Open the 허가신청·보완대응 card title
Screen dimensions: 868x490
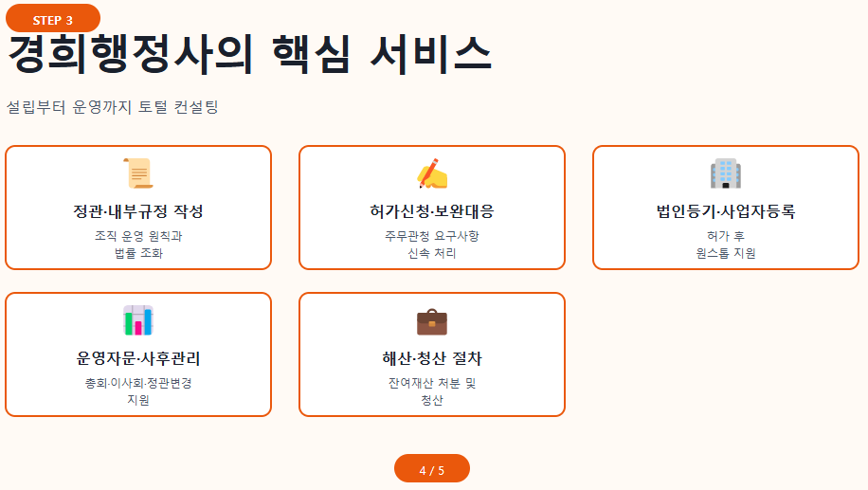pyautogui.click(x=432, y=210)
